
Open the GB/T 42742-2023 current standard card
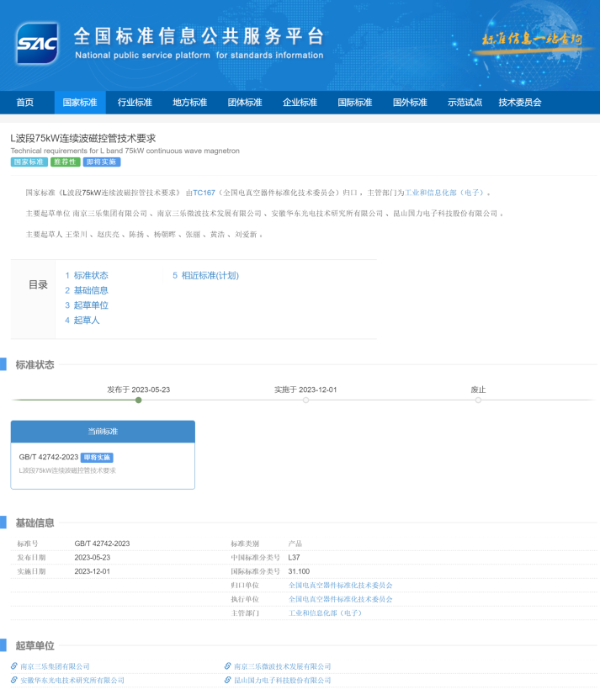click(103, 464)
